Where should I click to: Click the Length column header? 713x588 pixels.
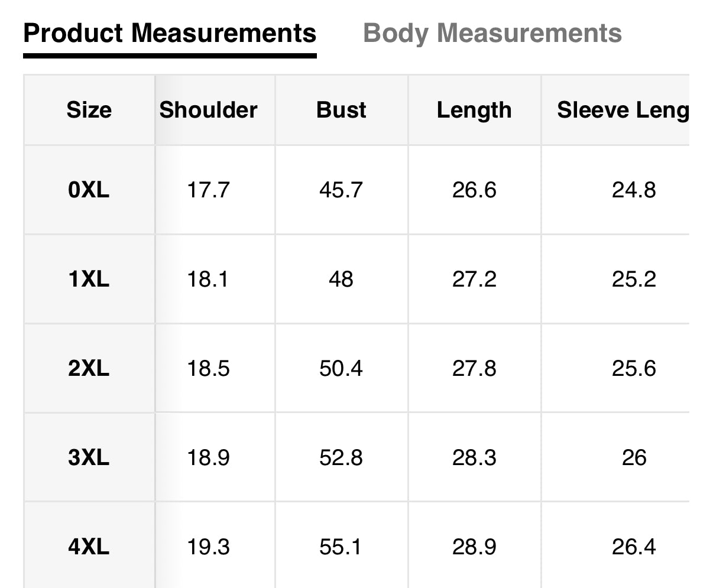click(x=474, y=110)
